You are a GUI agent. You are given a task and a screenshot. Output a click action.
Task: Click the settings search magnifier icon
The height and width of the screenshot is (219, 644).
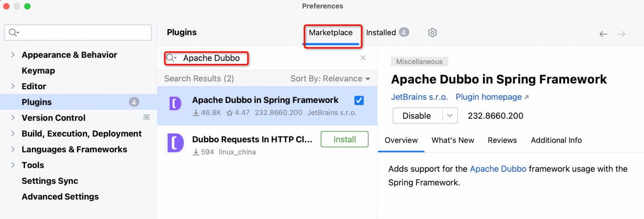coord(13,33)
